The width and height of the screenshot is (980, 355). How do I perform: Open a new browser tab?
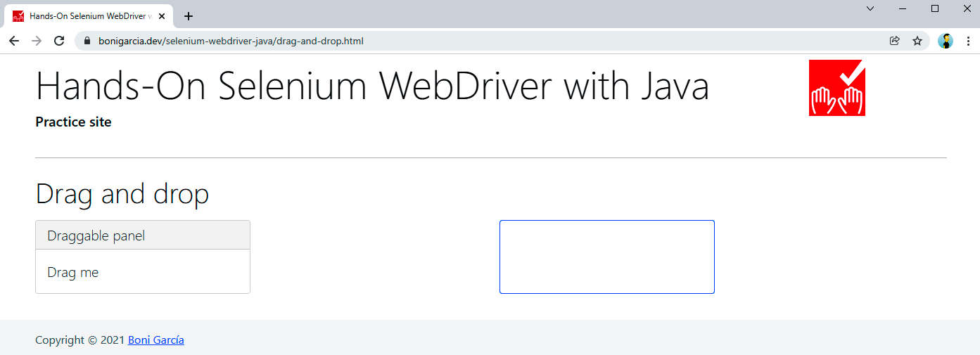189,16
